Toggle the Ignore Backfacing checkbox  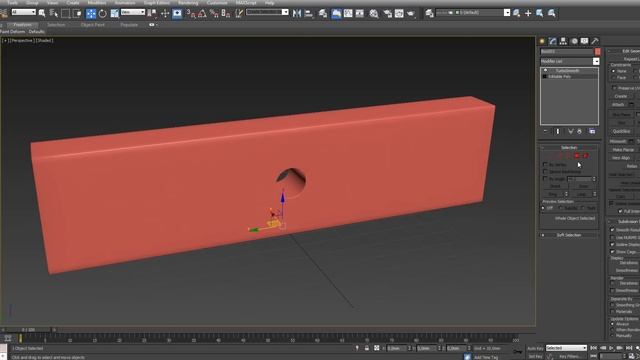(545, 172)
